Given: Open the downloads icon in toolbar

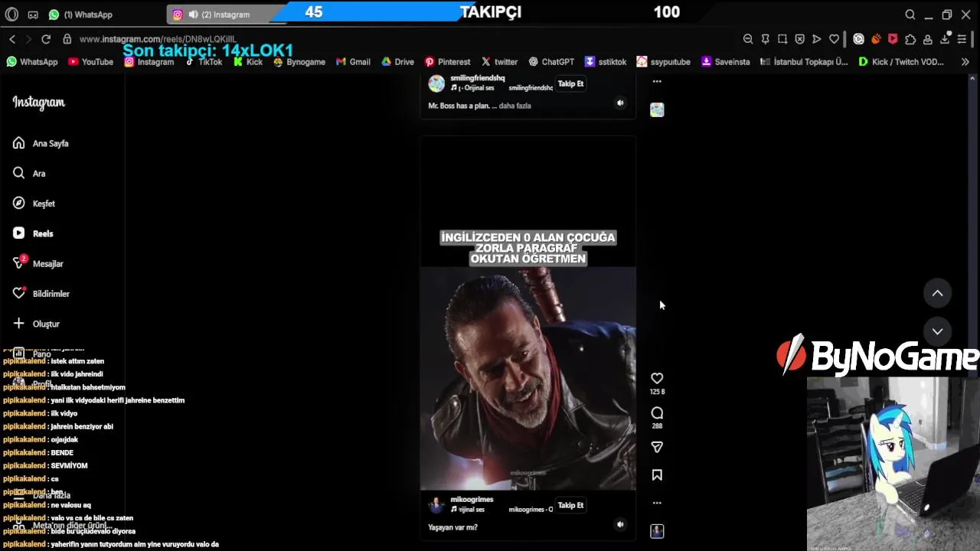Looking at the screenshot, I should click(x=945, y=39).
